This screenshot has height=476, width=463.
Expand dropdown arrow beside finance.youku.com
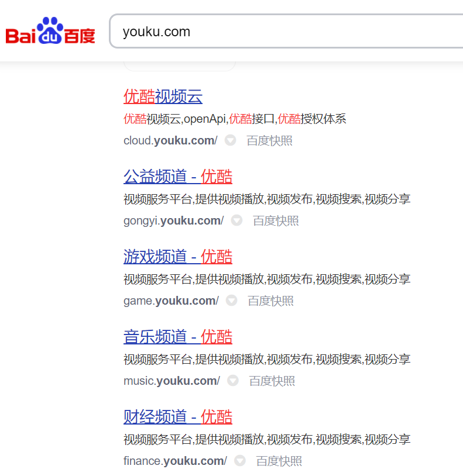pyautogui.click(x=240, y=461)
